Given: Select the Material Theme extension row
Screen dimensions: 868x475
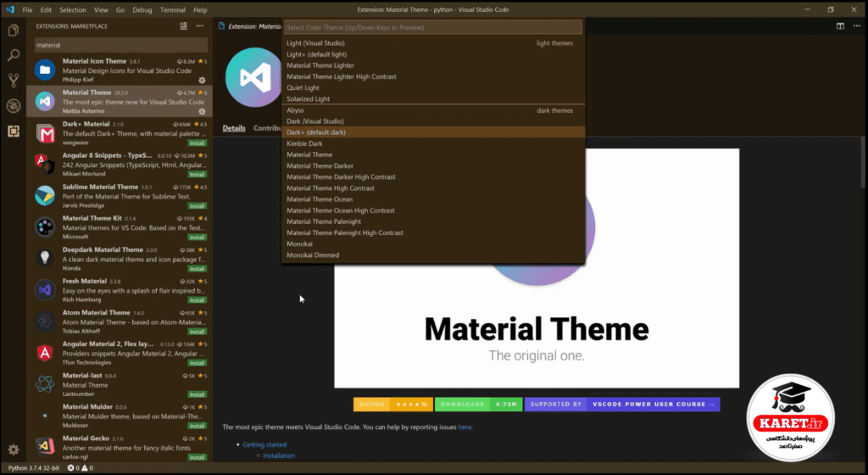Looking at the screenshot, I should tap(120, 101).
